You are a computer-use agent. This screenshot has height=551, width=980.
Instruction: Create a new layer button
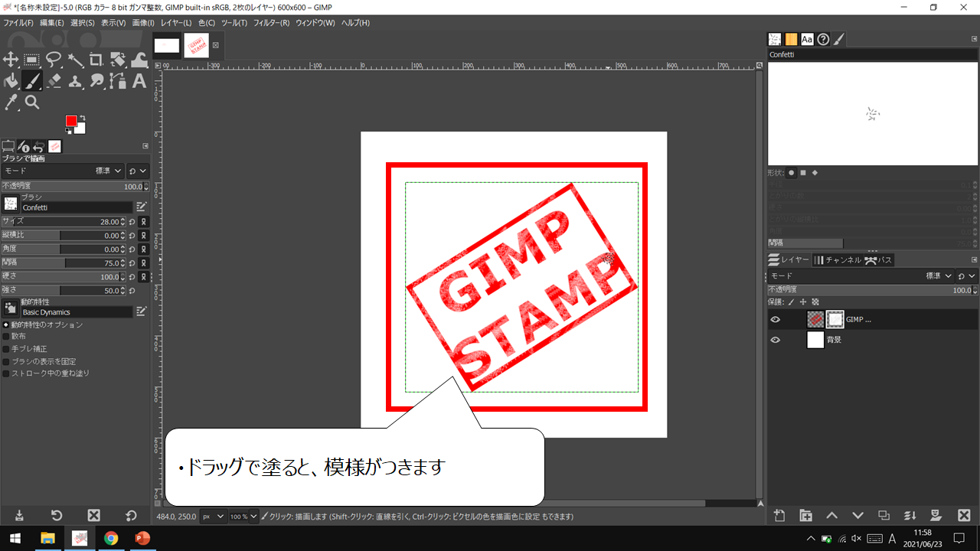coord(779,516)
